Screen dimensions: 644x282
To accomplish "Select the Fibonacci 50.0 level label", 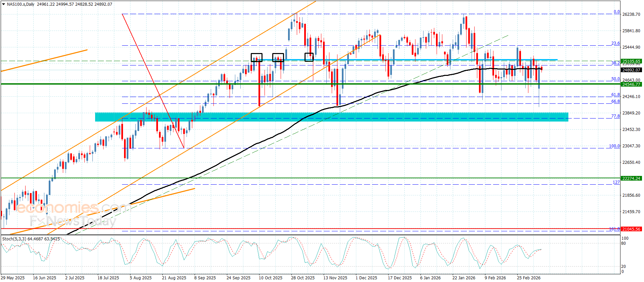I will click(x=615, y=79).
